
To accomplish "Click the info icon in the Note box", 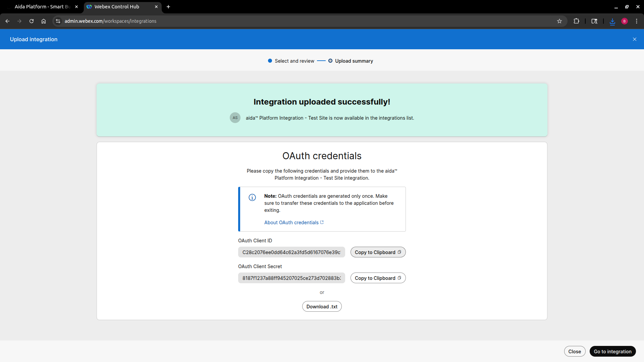I will [x=252, y=197].
